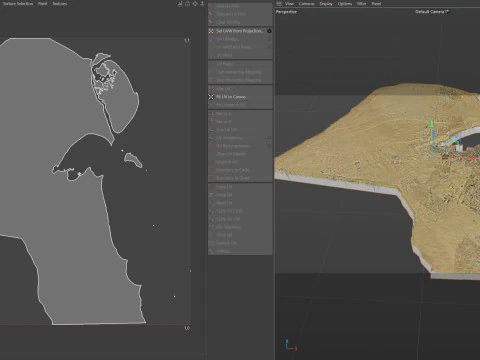Screen dimensions: 480x360
Task: Open the Paint menu in UV editor
Action: (x=42, y=4)
